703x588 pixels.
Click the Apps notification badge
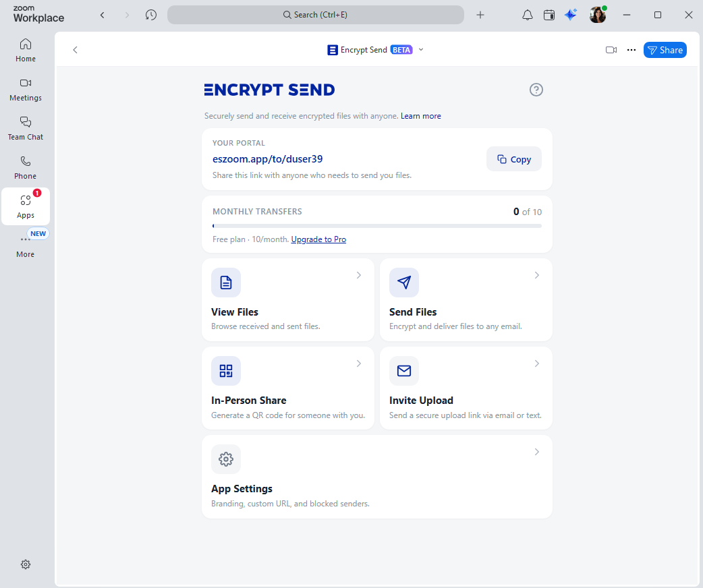tap(37, 193)
